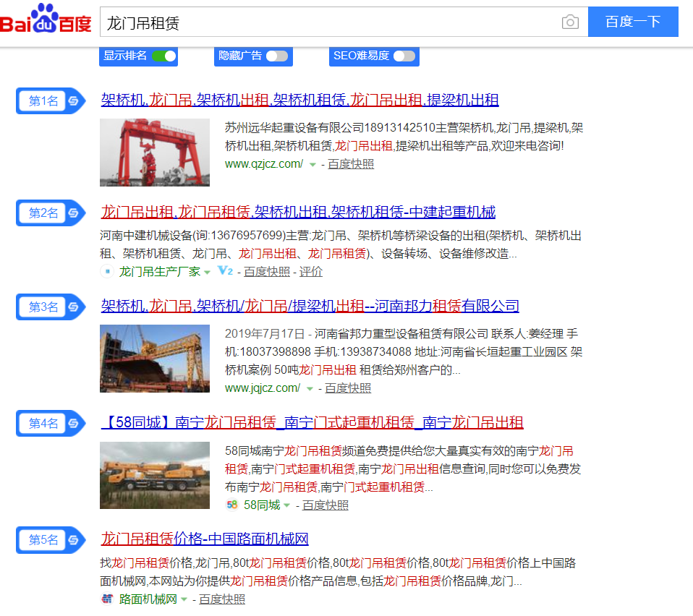Click the 第5名 rank label

(43, 539)
